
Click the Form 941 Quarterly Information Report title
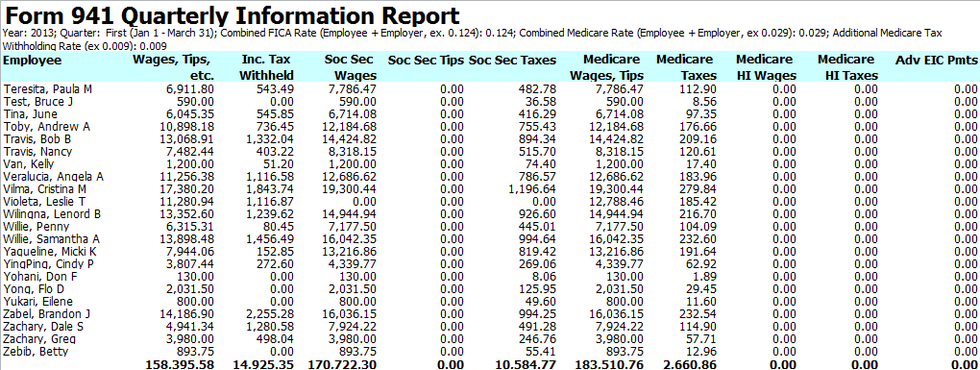232,15
